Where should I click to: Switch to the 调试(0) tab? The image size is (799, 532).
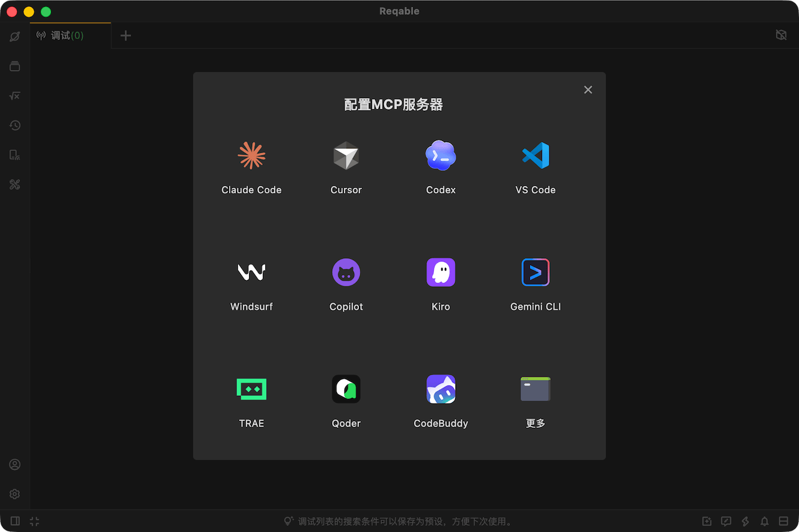(x=71, y=36)
